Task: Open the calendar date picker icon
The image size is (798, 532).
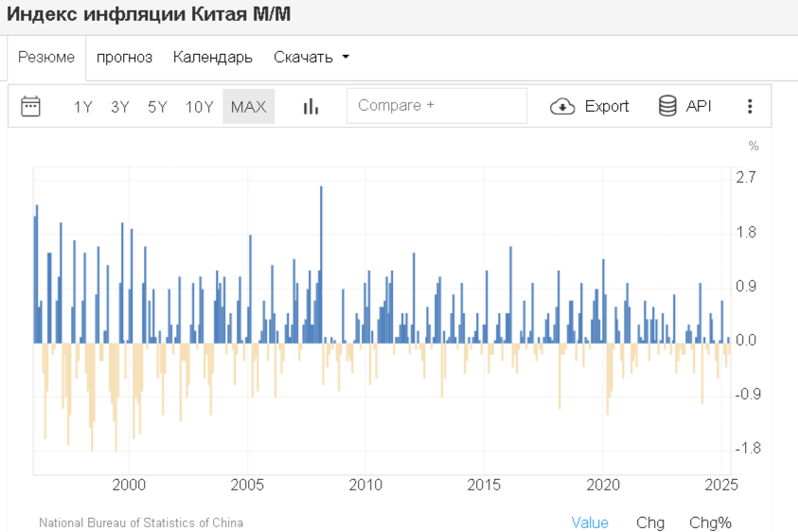Action: (31, 106)
